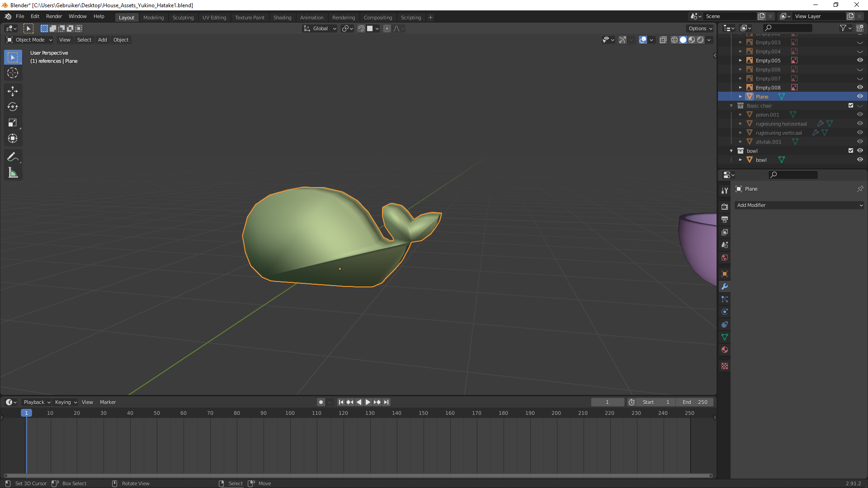Open the Object Mode dropdown
The width and height of the screenshot is (868, 488).
tap(30, 40)
